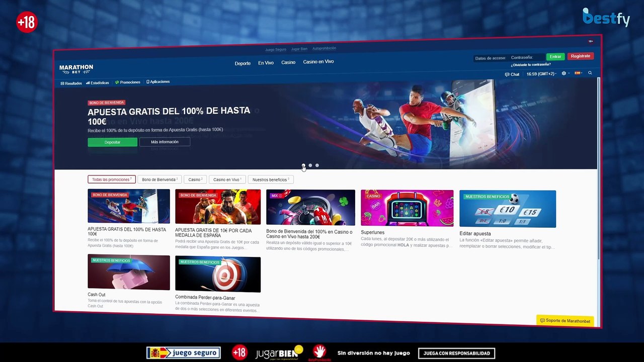This screenshot has height=362, width=644.
Task: Click the Editar apuesta promotion title
Action: click(475, 233)
